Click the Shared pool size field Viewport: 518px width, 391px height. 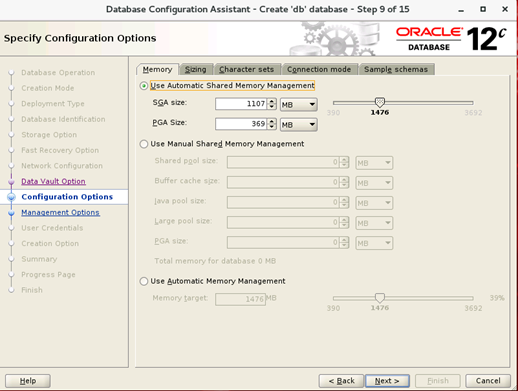283,163
